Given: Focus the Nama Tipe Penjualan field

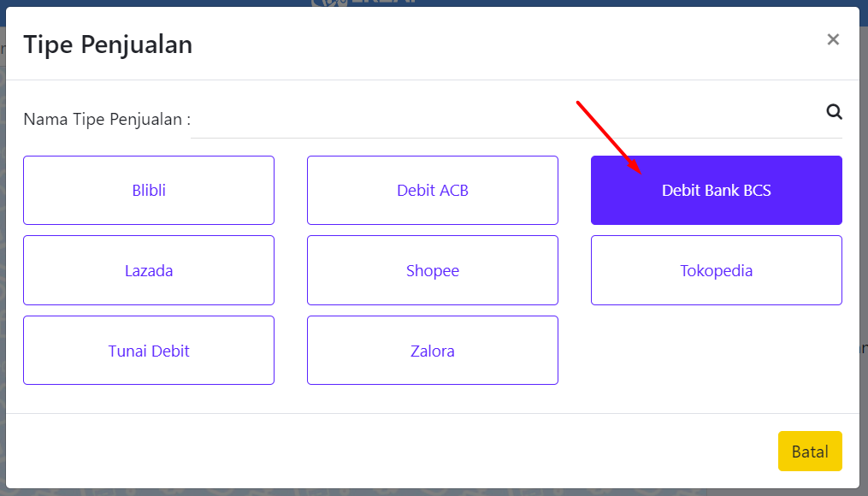Looking at the screenshot, I should tap(517, 119).
